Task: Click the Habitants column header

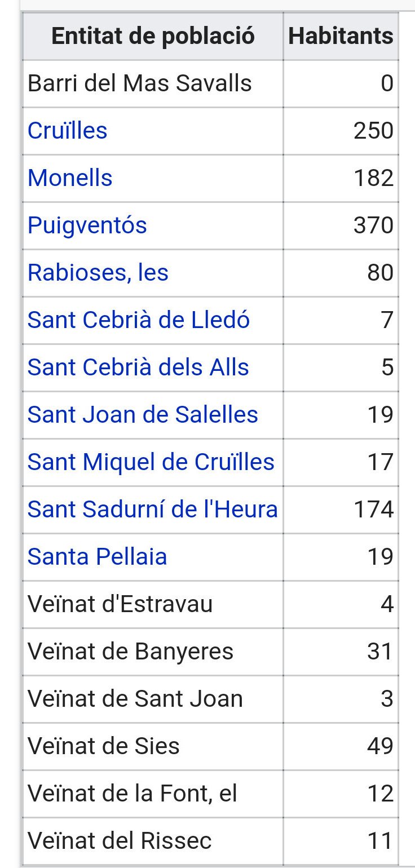Action: [x=341, y=36]
